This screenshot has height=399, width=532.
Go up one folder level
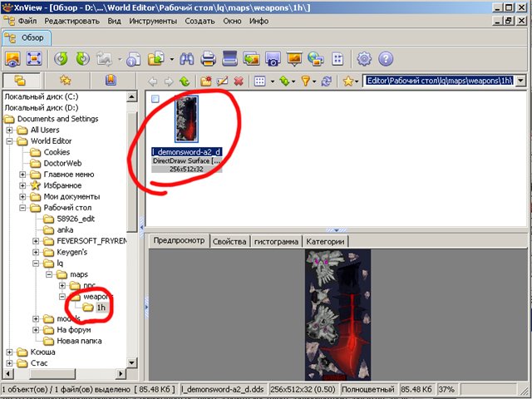point(185,81)
